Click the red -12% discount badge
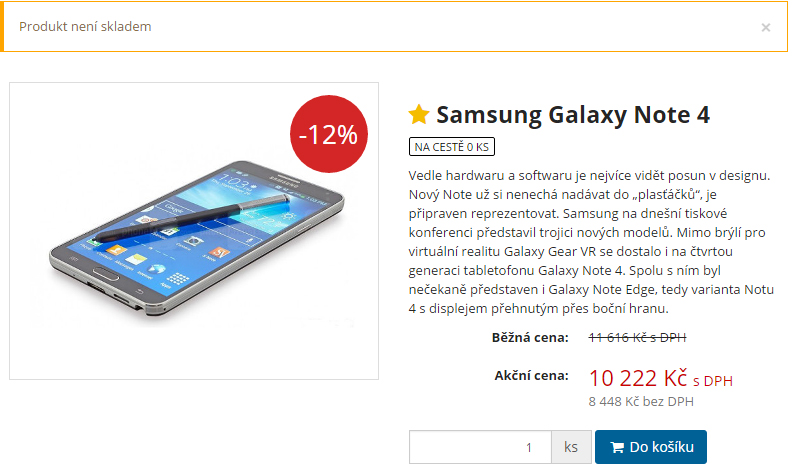This screenshot has width=800, height=470. [x=330, y=135]
